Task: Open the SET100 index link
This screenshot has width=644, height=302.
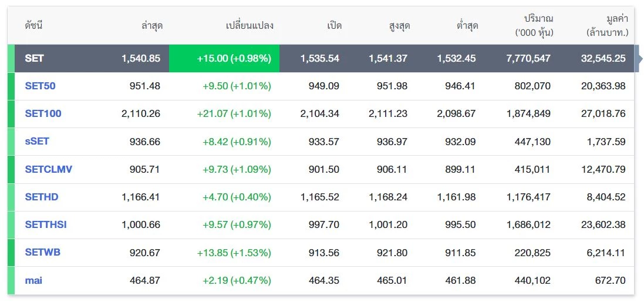Action: (x=43, y=113)
